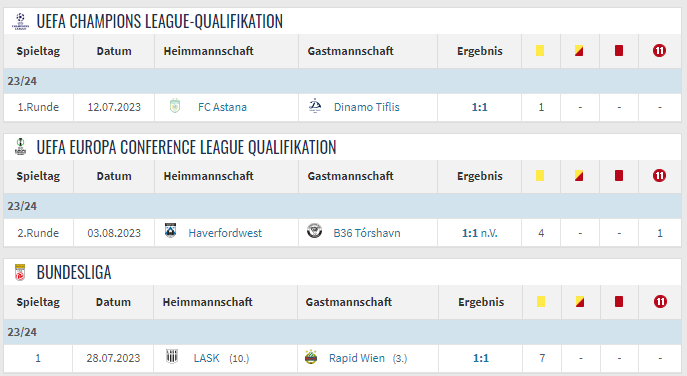Open the B36 Tórshavn team link

pos(367,233)
